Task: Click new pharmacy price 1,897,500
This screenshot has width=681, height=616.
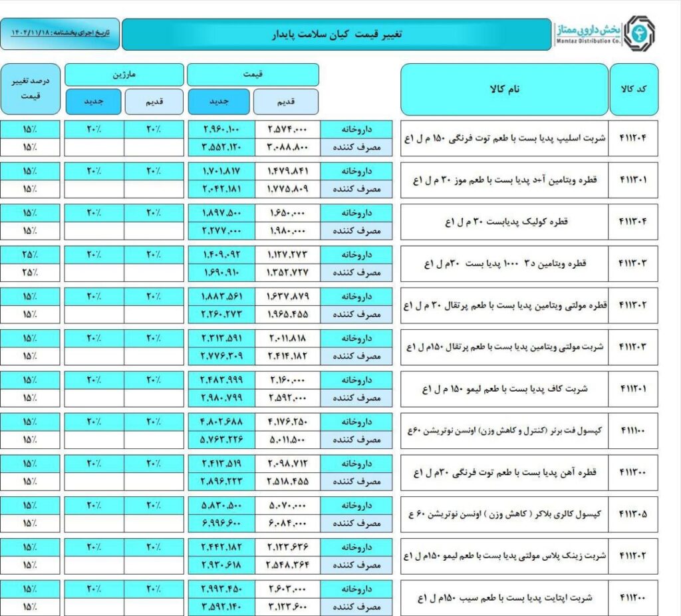Action: (221, 213)
